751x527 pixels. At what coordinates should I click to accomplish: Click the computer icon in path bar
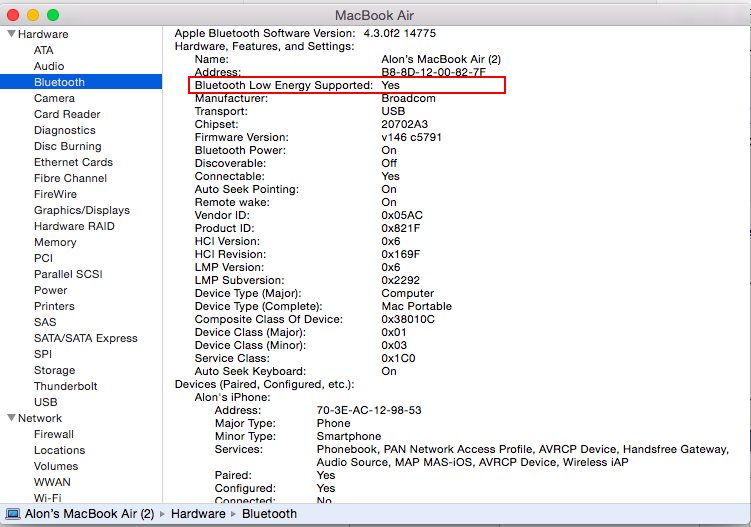[x=13, y=514]
